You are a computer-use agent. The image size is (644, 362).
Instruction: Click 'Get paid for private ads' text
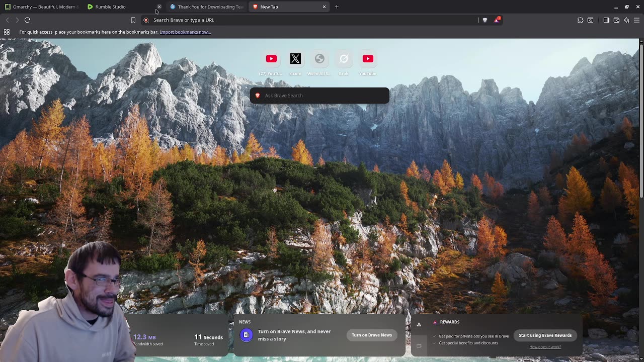pos(473,336)
